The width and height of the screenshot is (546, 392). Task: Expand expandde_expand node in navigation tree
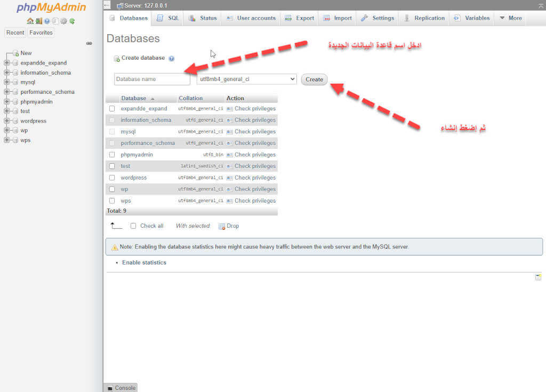[x=6, y=63]
